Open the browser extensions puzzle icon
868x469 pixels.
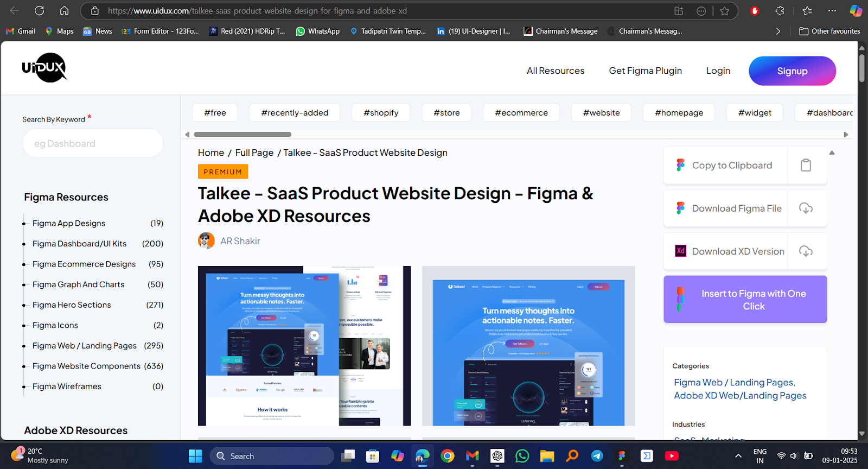pos(780,11)
